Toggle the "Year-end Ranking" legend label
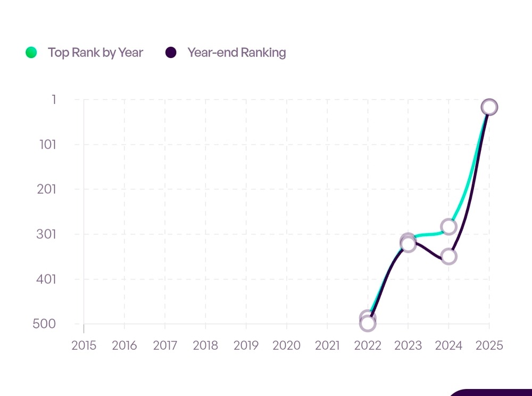 click(x=236, y=52)
